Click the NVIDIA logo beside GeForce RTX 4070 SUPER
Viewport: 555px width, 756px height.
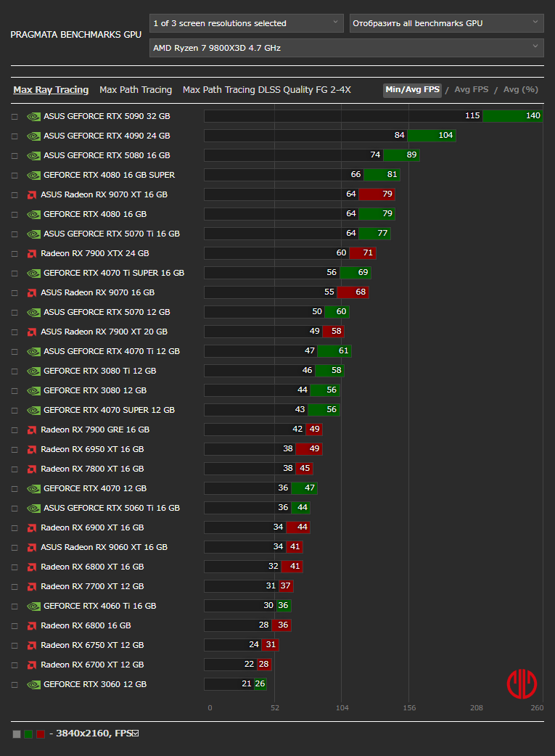[33, 410]
